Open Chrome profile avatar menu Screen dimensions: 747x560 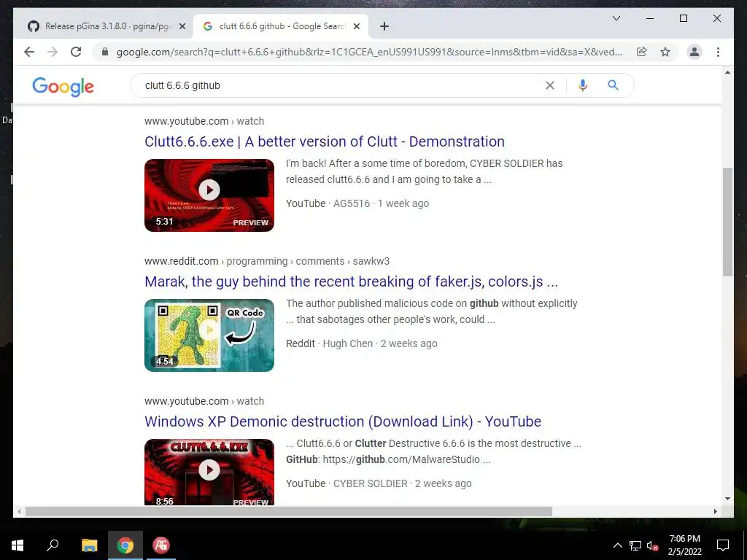point(694,52)
